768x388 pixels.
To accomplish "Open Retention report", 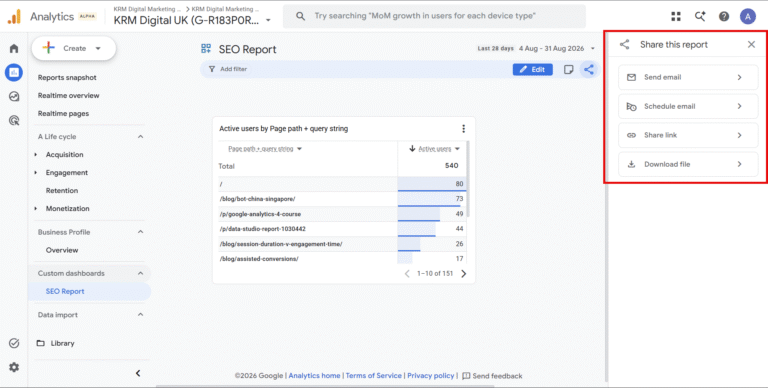I will click(x=62, y=191).
